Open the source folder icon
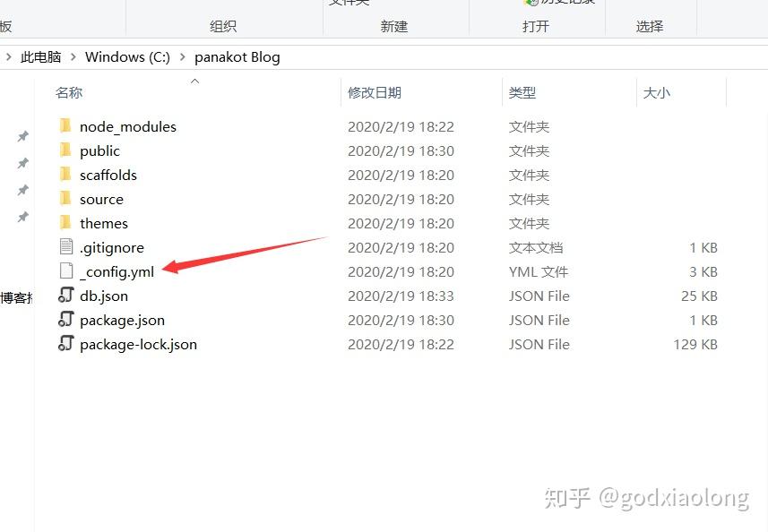 [65, 199]
